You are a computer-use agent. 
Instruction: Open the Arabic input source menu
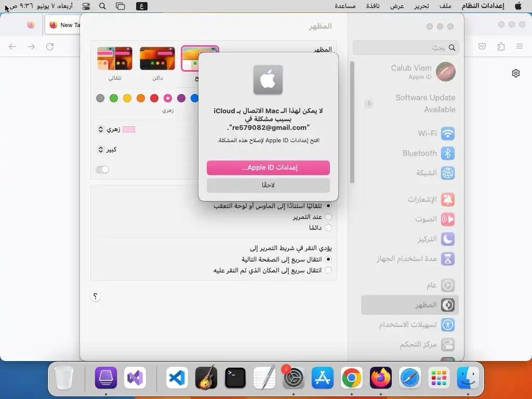point(141,6)
